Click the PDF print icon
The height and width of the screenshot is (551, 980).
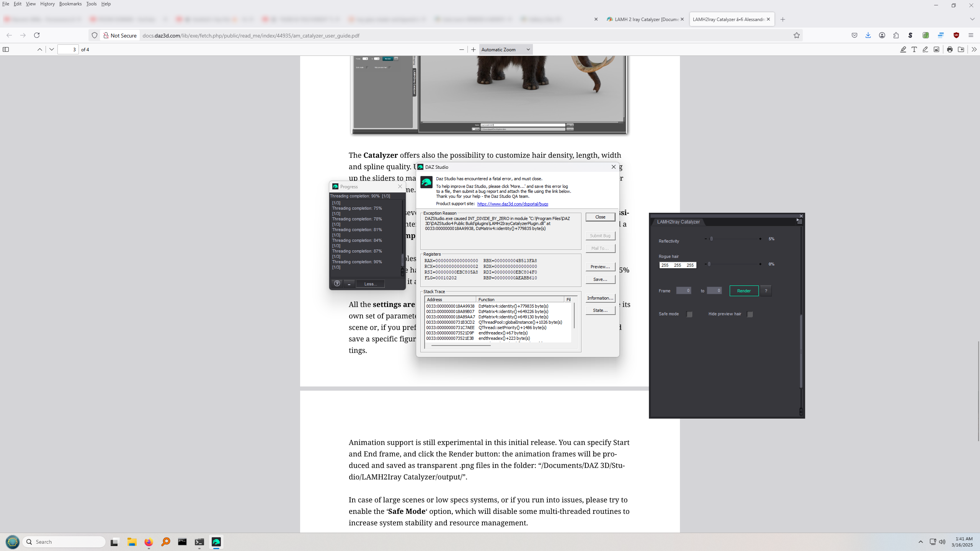(x=950, y=49)
